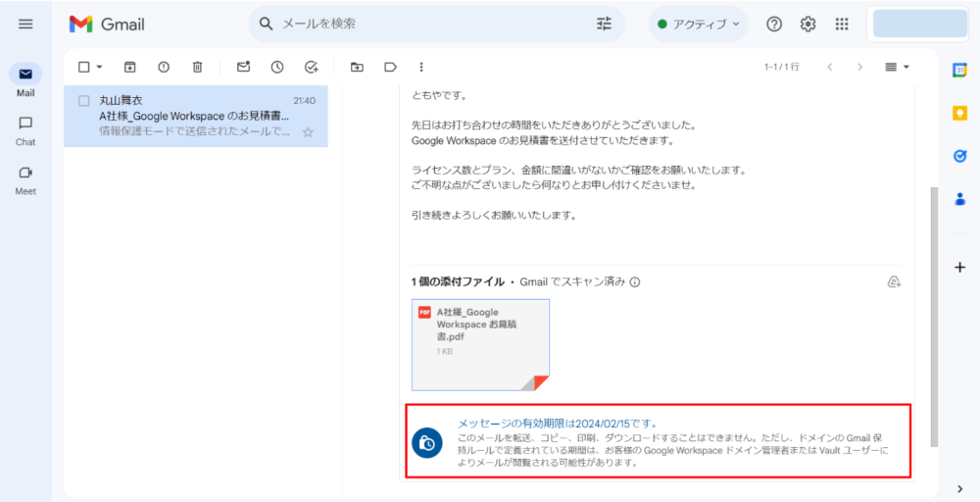Click the Delete trash icon
Screen dimensions: 980x502
point(198,67)
